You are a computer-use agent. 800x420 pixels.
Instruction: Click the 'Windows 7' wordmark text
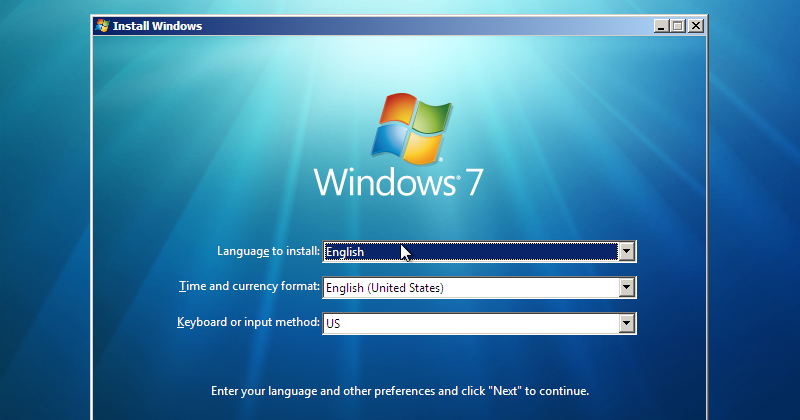398,182
